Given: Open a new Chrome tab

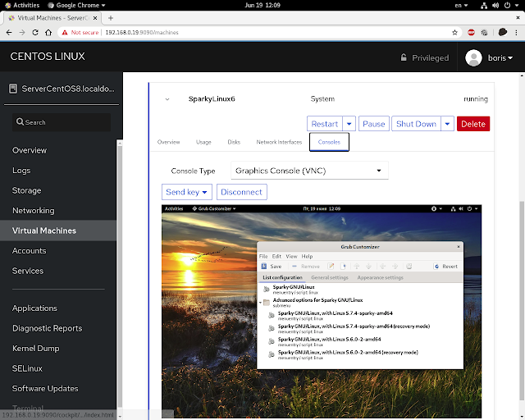Looking at the screenshot, I should pyautogui.click(x=111, y=18).
